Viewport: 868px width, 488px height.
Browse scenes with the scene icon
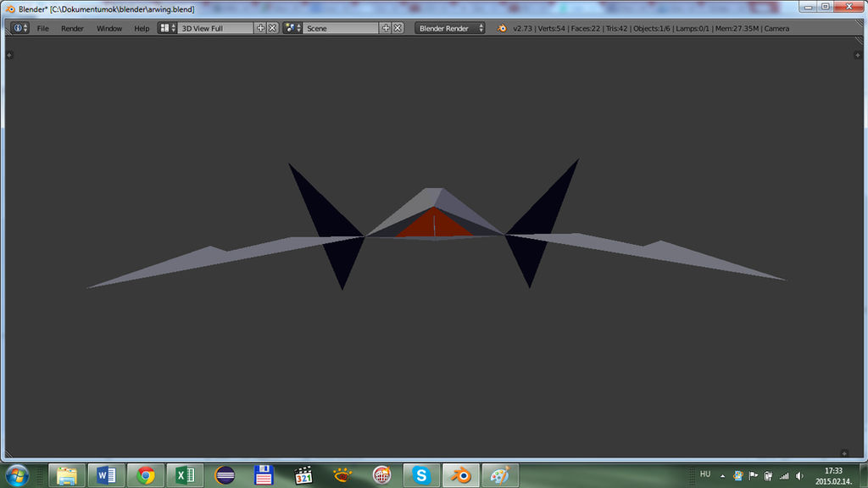[x=292, y=28]
